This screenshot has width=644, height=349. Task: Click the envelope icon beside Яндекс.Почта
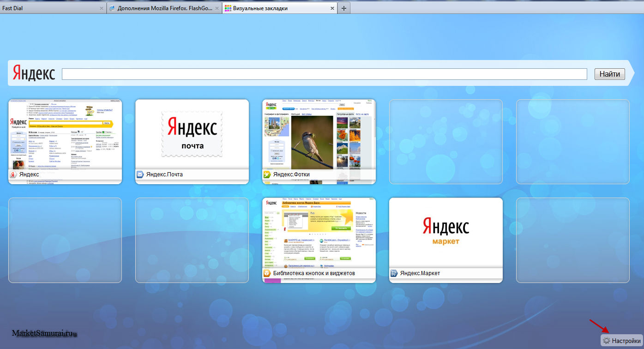[x=140, y=174]
